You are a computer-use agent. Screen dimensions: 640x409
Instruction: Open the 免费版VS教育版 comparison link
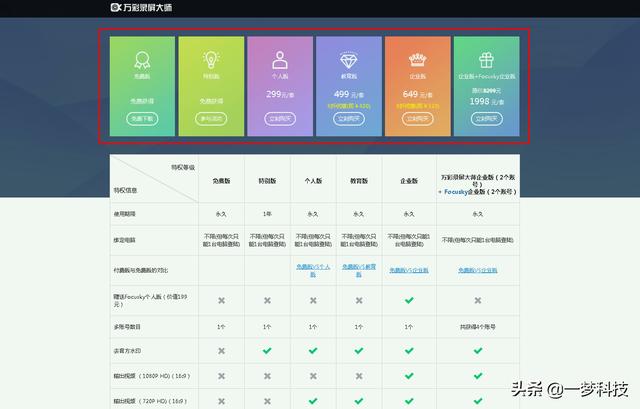point(359,270)
